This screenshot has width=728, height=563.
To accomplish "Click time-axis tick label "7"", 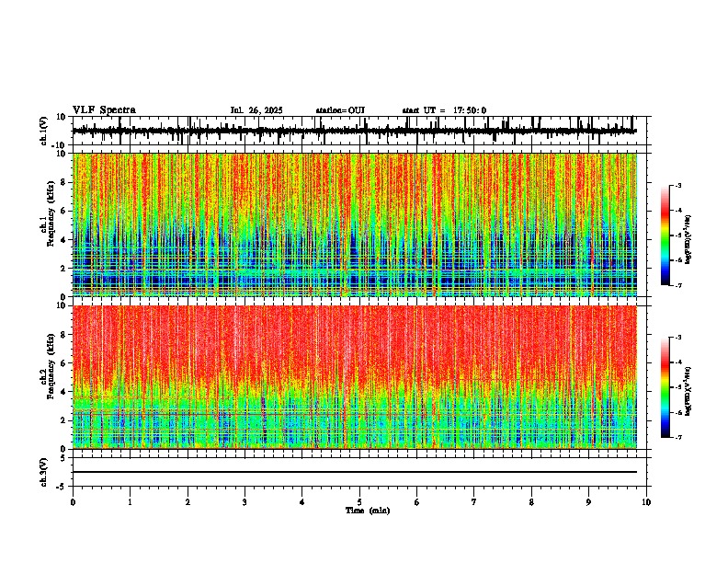I will (x=474, y=502).
